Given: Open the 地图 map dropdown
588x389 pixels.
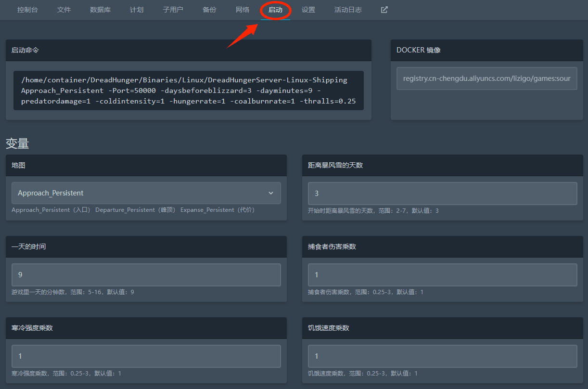Looking at the screenshot, I should (146, 193).
